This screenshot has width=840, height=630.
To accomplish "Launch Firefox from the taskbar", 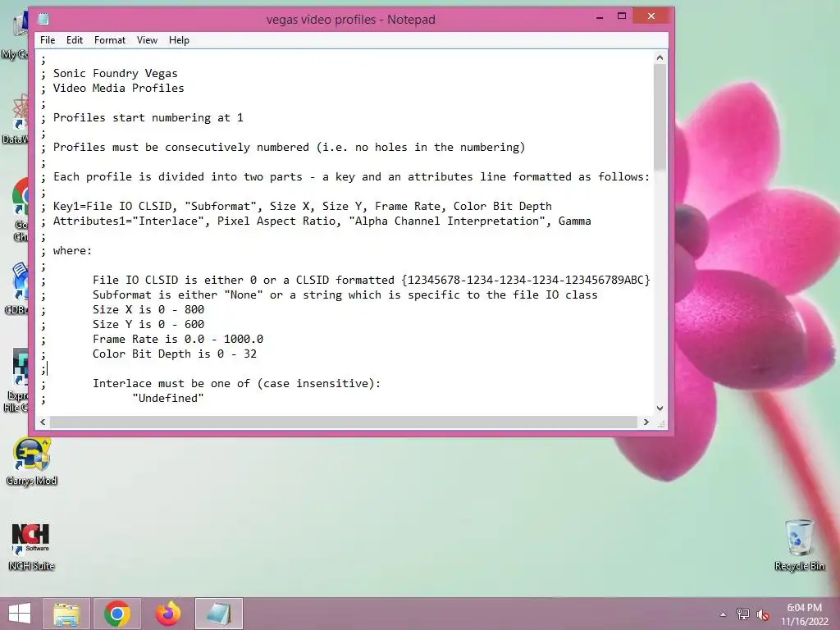I will 167,614.
